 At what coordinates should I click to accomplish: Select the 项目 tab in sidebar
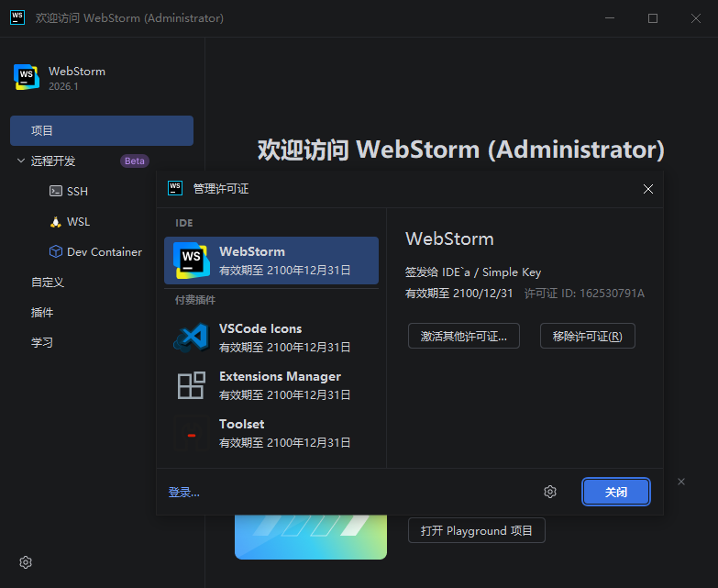[102, 130]
